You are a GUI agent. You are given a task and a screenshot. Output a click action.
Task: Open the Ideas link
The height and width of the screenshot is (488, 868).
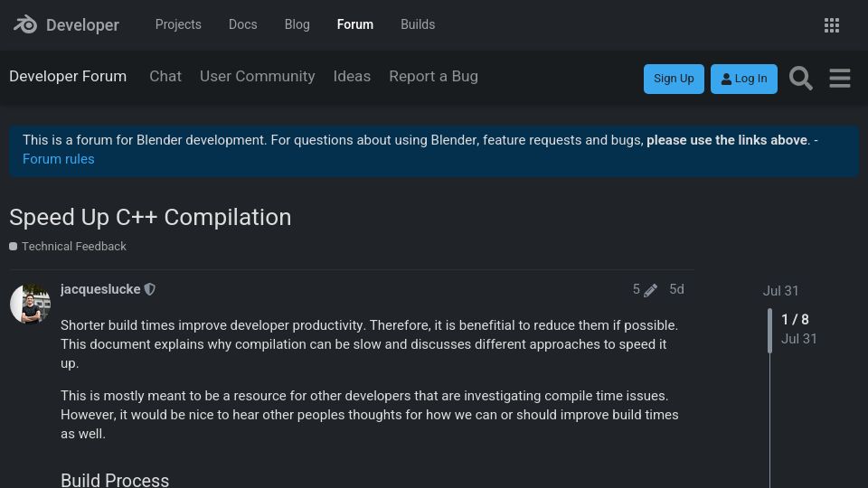point(352,76)
